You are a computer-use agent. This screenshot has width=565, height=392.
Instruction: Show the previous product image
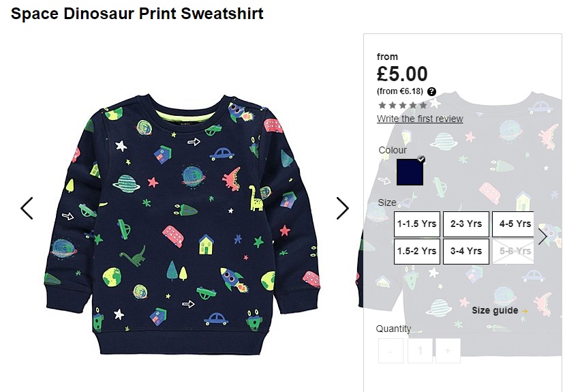tap(27, 208)
